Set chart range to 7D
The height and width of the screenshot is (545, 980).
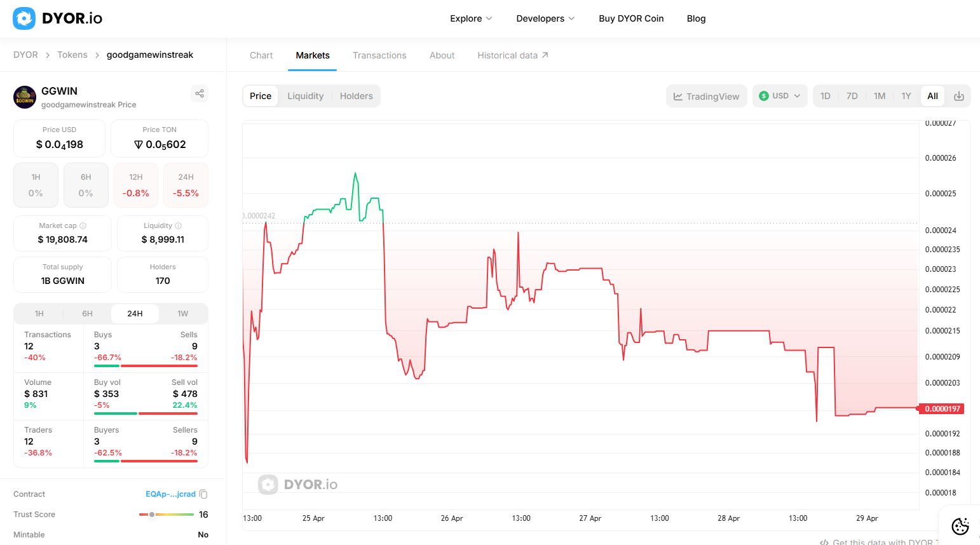852,96
